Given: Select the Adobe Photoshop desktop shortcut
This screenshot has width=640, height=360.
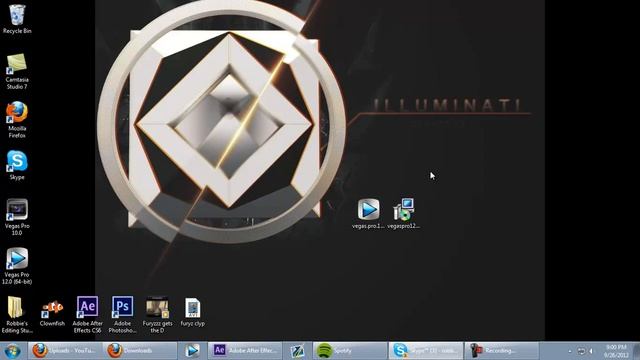Looking at the screenshot, I should coord(122,315).
